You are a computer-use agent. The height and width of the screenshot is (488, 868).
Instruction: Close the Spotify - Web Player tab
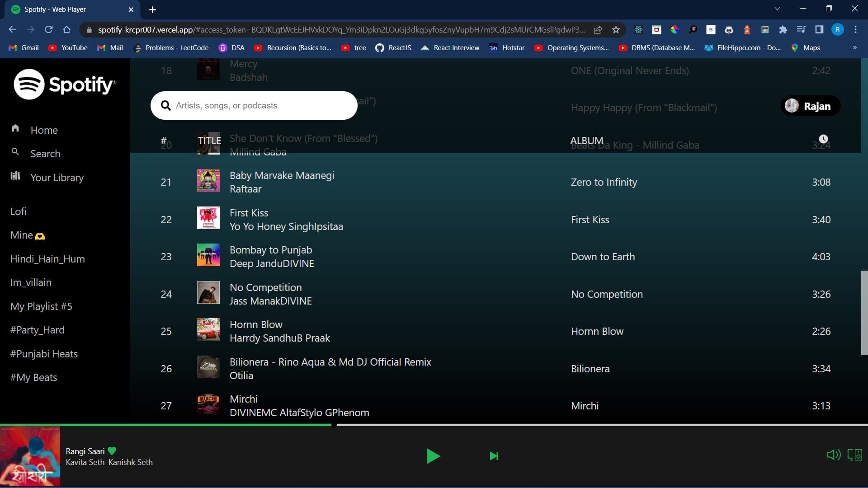pos(131,9)
